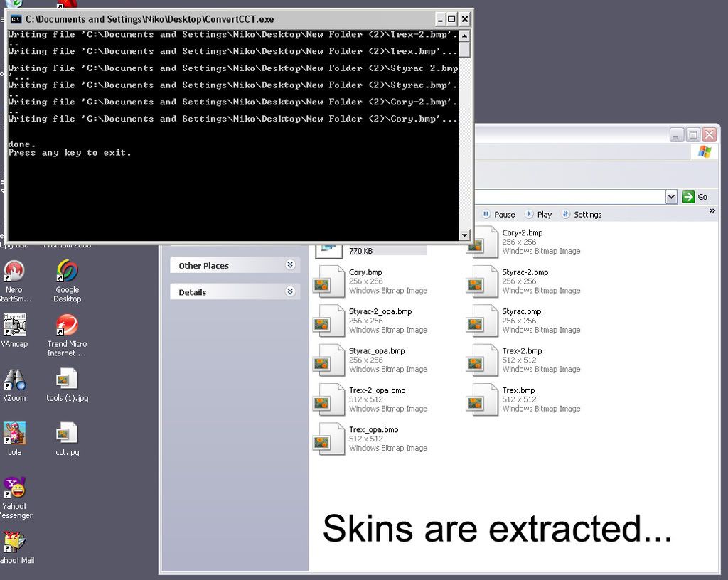Click the Windows flag logo in Explorer
The width and height of the screenshot is (728, 580).
(x=705, y=151)
